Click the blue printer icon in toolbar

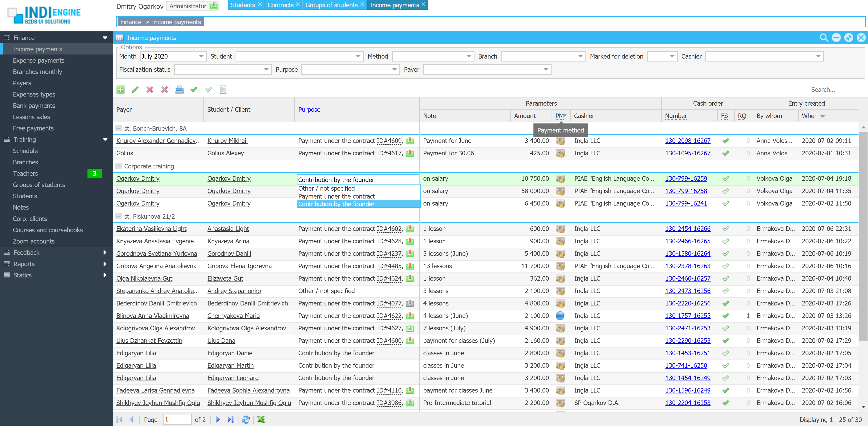179,90
